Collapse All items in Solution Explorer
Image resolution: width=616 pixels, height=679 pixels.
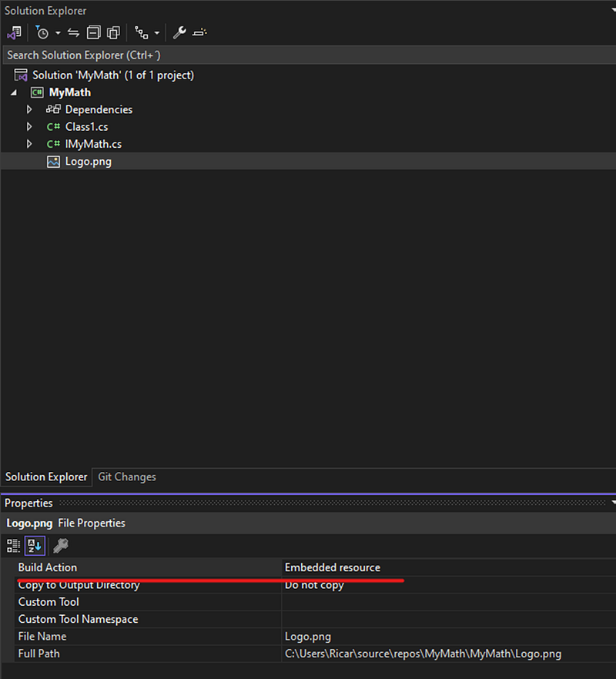[x=93, y=33]
